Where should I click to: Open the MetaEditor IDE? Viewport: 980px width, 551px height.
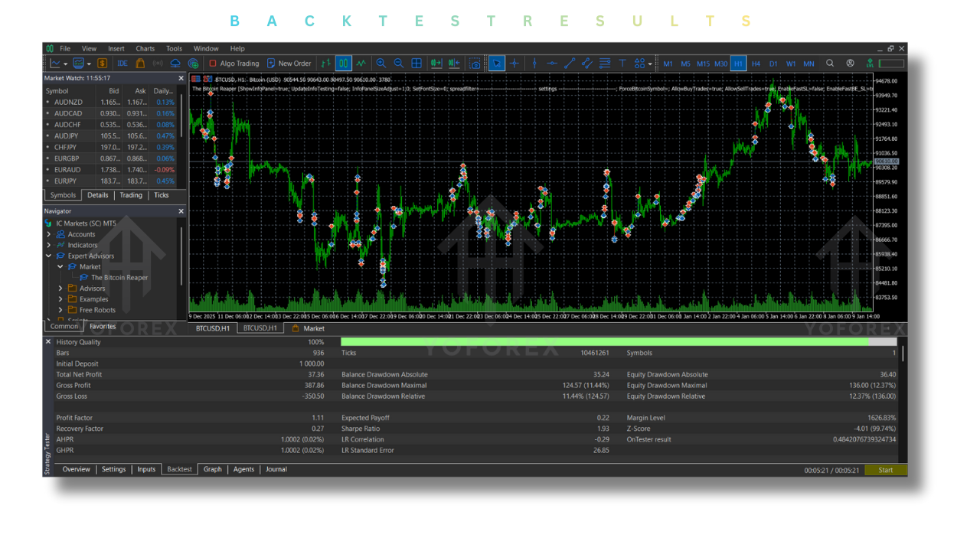(x=123, y=63)
